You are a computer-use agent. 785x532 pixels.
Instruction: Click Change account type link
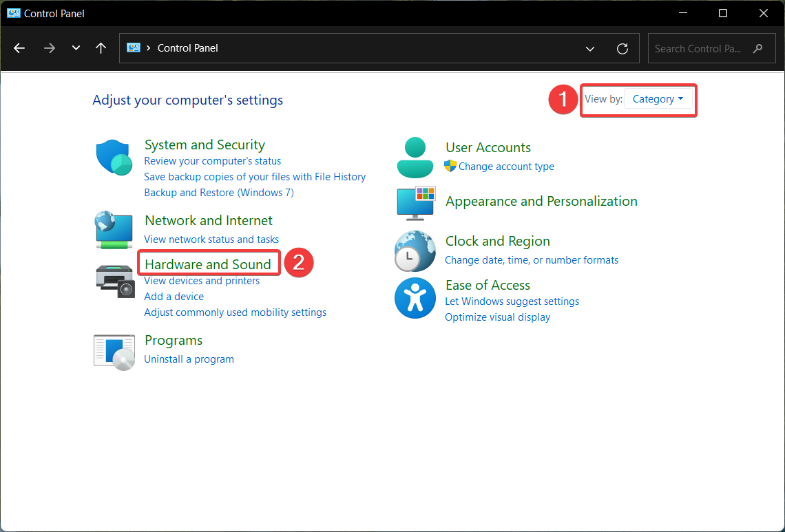click(506, 167)
